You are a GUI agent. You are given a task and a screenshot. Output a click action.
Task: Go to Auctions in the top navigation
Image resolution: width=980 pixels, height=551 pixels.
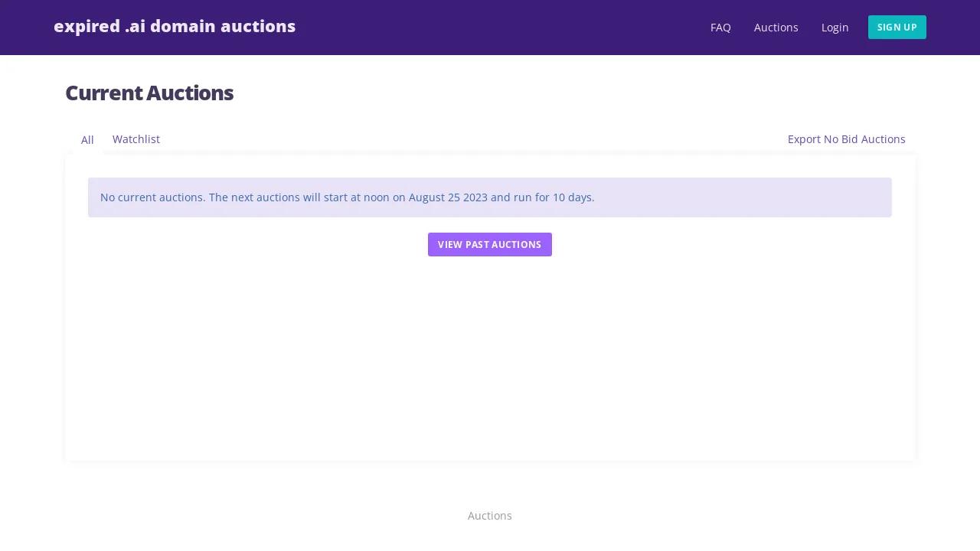pyautogui.click(x=776, y=28)
